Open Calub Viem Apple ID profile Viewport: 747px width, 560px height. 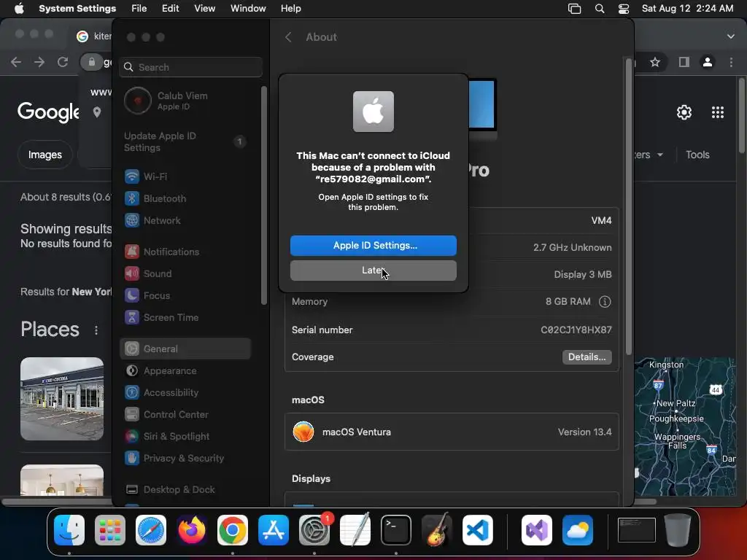coord(186,101)
